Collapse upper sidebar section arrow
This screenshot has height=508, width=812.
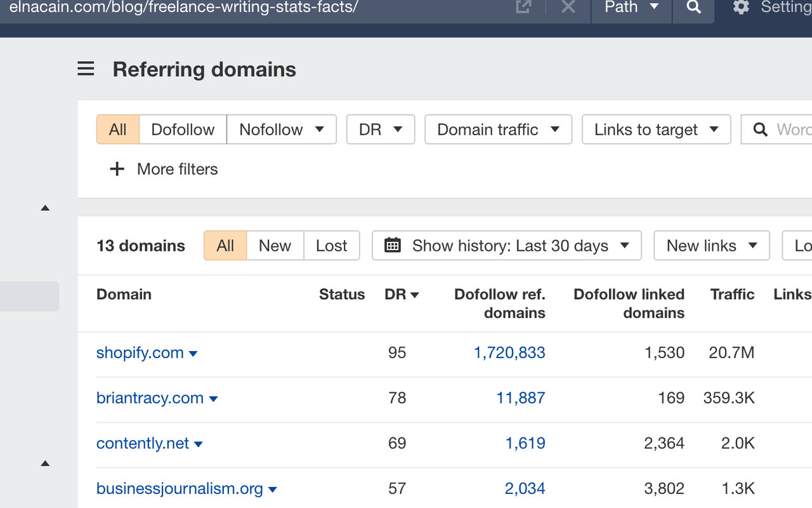point(45,208)
